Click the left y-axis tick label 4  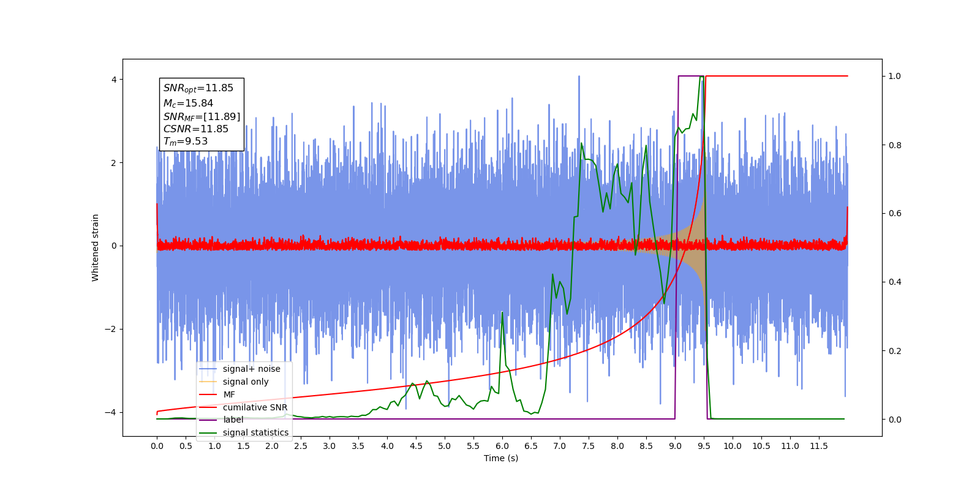click(x=113, y=80)
